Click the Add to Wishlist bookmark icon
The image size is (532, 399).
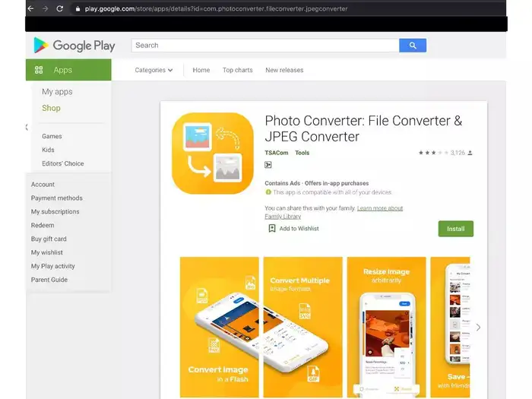click(272, 228)
